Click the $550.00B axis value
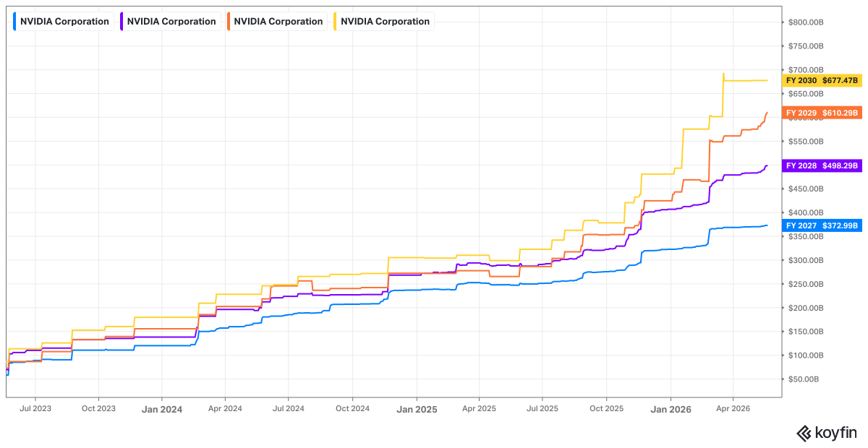Viewport: 868px width, 448px height. coord(805,141)
